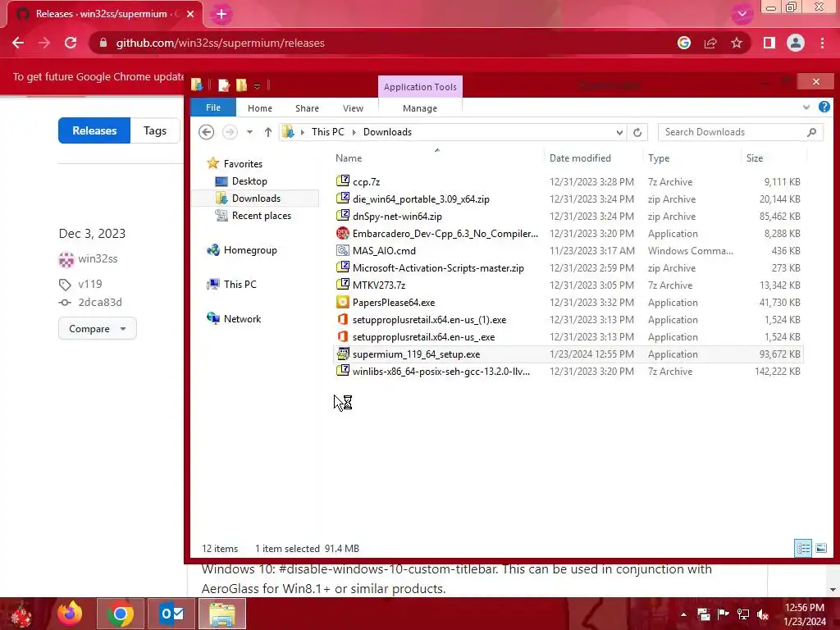Switch to large icons view layout
This screenshot has height=630, width=840.
point(820,548)
